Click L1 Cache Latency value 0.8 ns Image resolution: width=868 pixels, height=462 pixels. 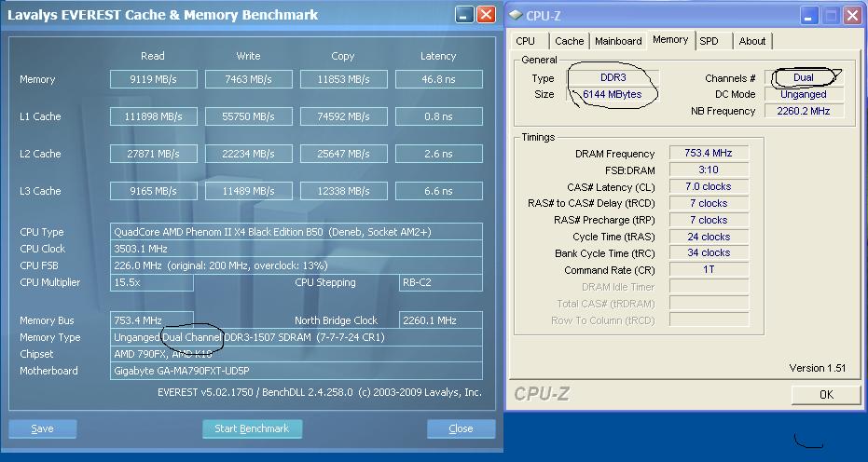pos(438,116)
